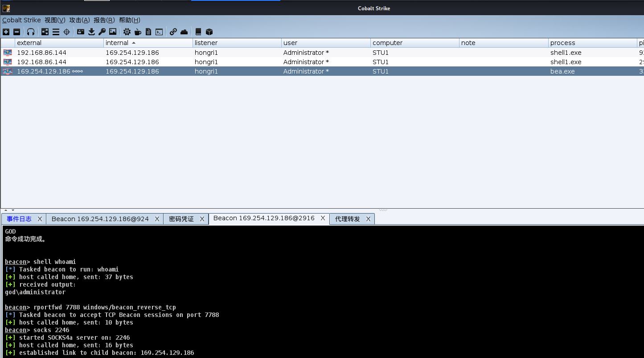Close the 事件日志 tab
This screenshot has height=358, width=644.
pos(40,219)
